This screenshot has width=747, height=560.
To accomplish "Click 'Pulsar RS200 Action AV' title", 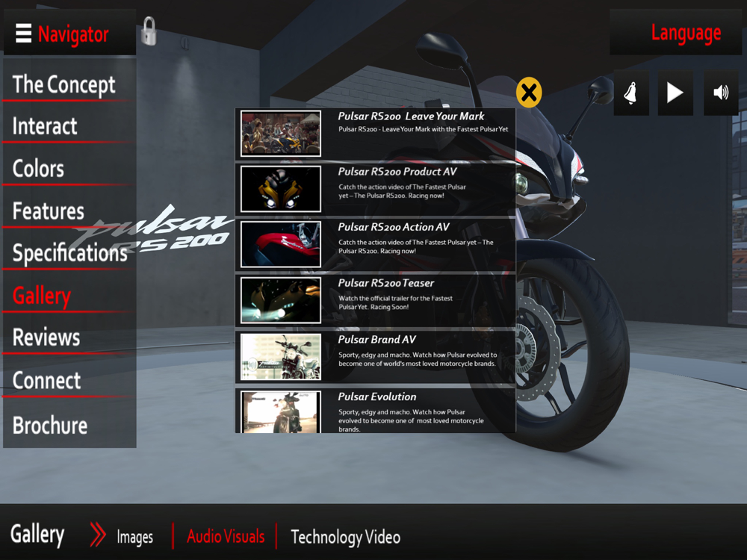I will tap(394, 227).
